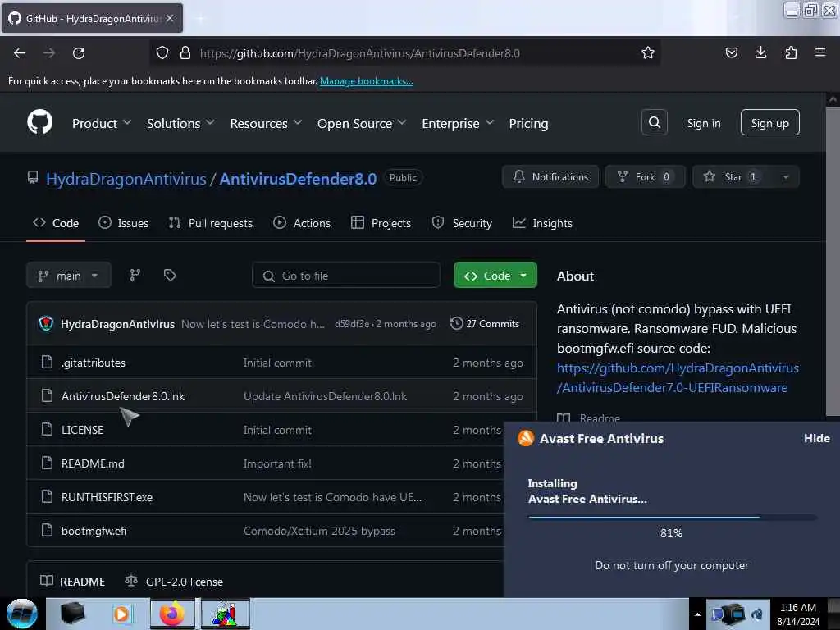Open Windows Start orb
Image resolution: width=840 pixels, height=630 pixels.
[x=21, y=614]
